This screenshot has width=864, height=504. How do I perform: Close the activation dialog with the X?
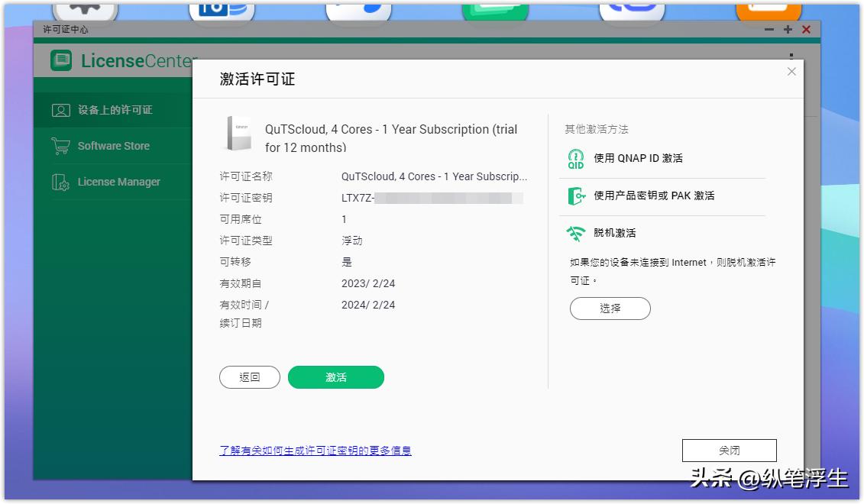791,71
